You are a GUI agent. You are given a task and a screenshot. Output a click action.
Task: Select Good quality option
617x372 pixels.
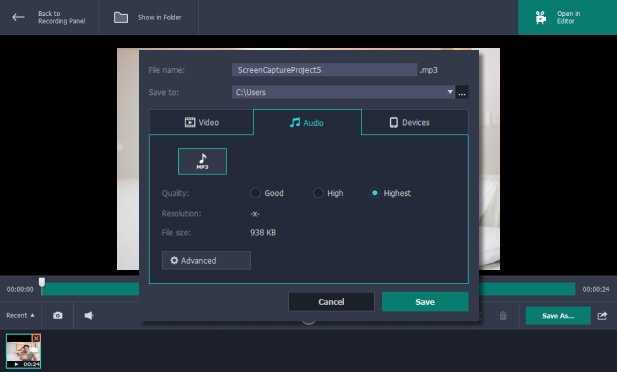pos(255,193)
